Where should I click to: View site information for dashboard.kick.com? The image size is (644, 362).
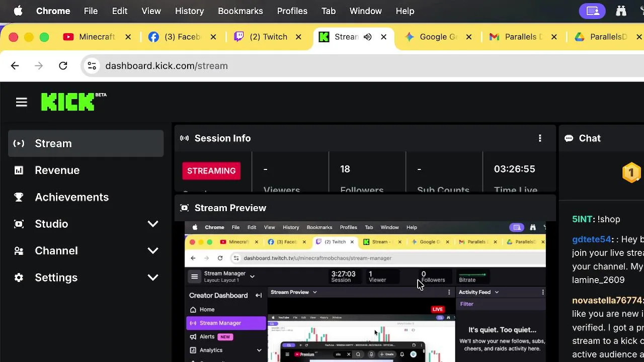tap(92, 66)
